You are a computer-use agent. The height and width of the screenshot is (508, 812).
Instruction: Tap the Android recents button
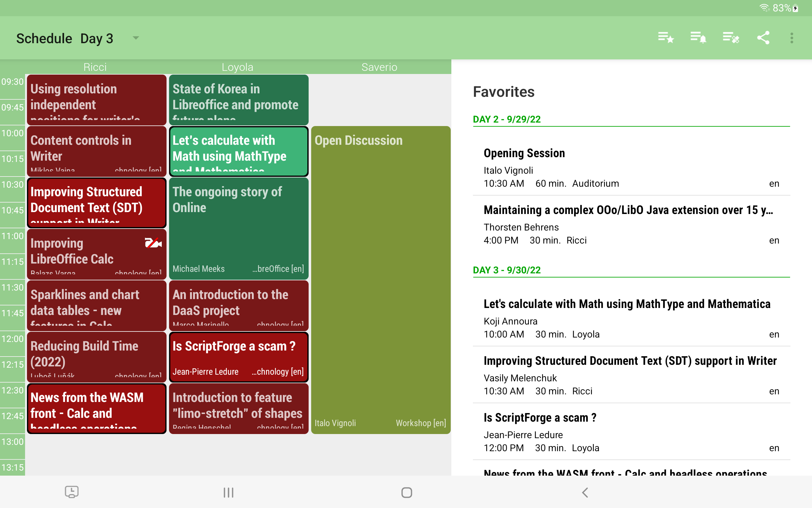(228, 492)
